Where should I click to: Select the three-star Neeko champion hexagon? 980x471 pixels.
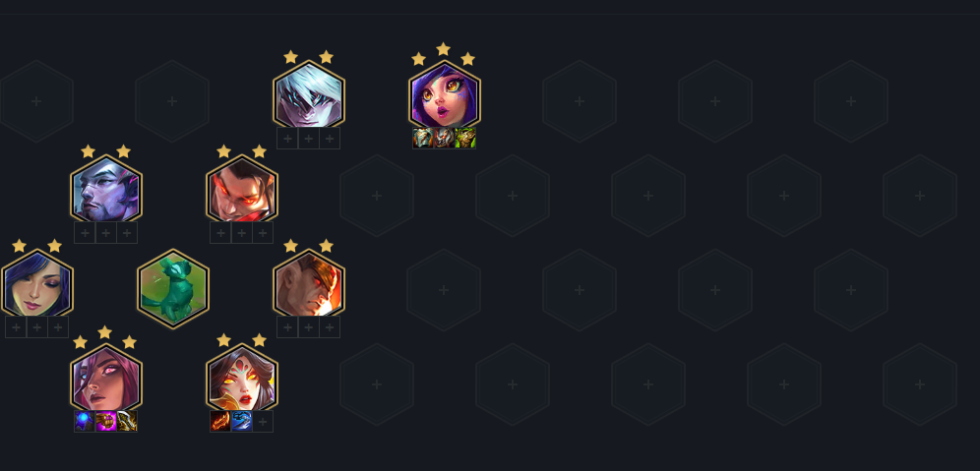point(445,95)
